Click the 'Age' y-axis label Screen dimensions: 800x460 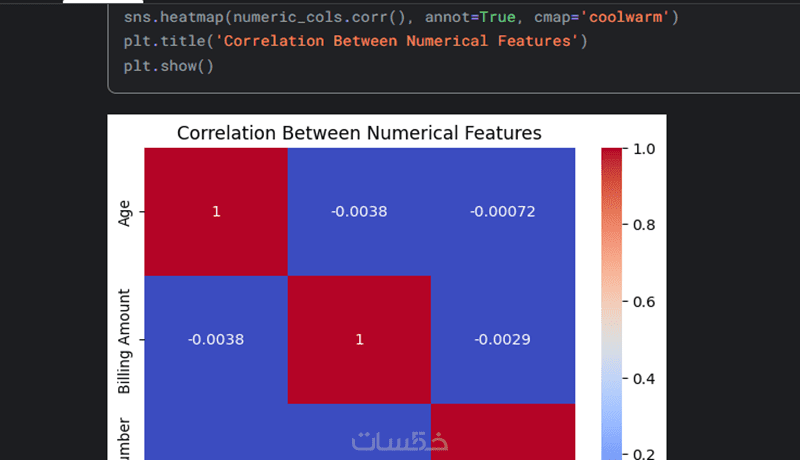[125, 212]
